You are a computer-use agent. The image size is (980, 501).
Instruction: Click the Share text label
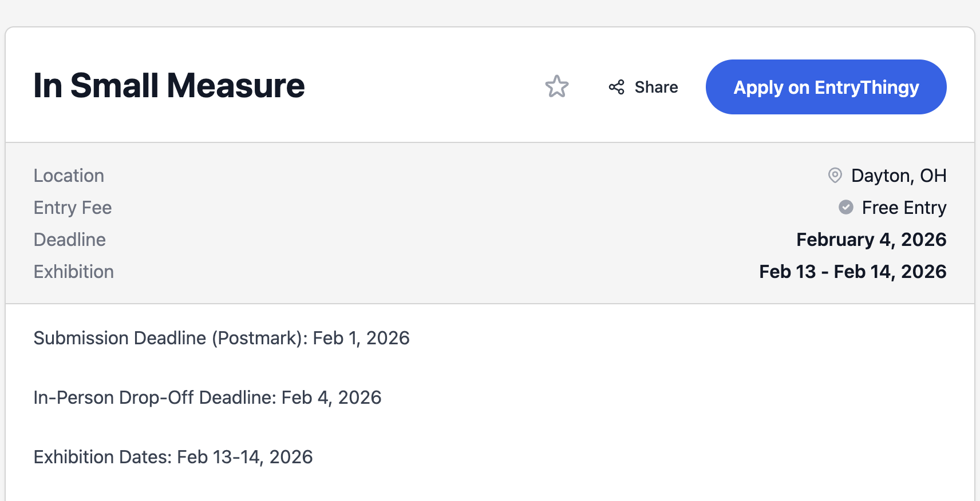coord(656,87)
